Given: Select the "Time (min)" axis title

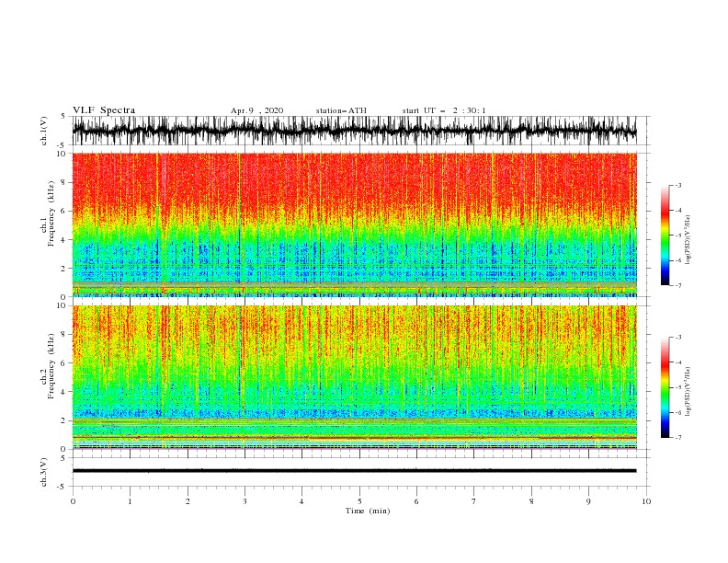Looking at the screenshot, I should click(368, 511).
